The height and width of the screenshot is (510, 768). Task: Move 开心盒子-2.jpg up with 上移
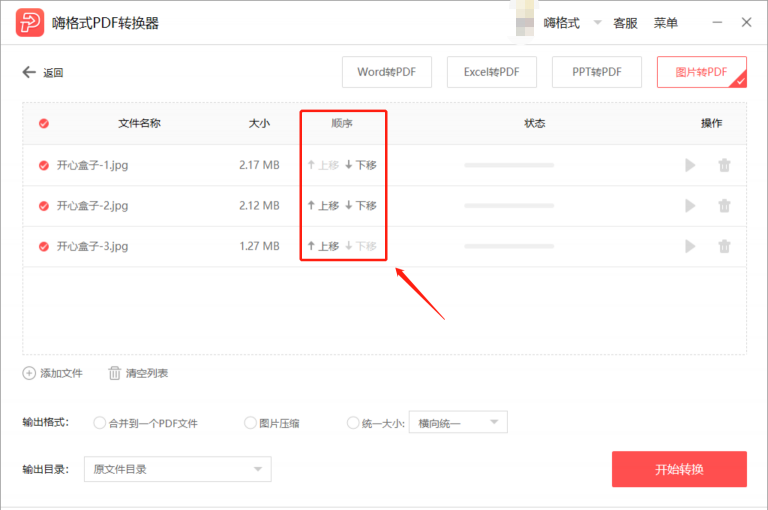pyautogui.click(x=323, y=206)
